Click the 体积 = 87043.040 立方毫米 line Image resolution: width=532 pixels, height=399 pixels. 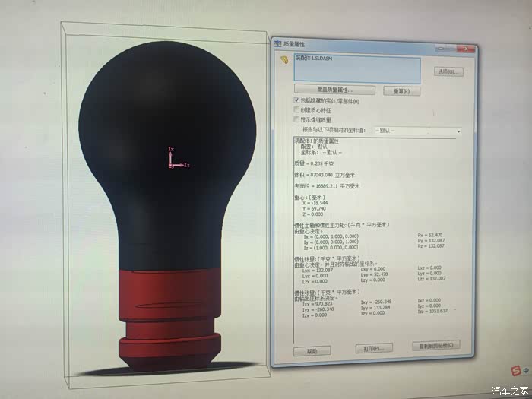tap(325, 175)
